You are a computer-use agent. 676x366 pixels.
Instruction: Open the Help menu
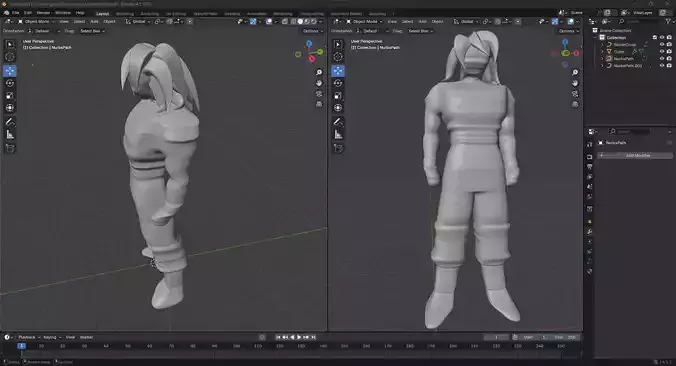pyautogui.click(x=80, y=13)
